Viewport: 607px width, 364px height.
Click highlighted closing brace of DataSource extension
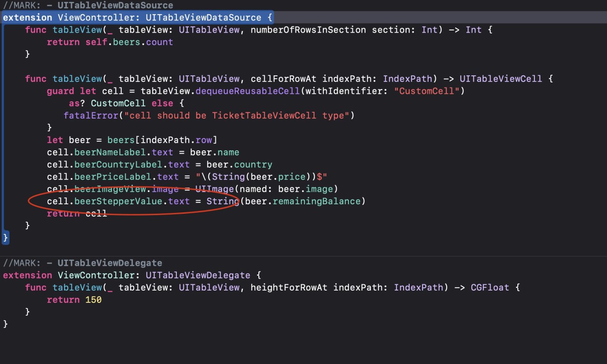coord(6,238)
